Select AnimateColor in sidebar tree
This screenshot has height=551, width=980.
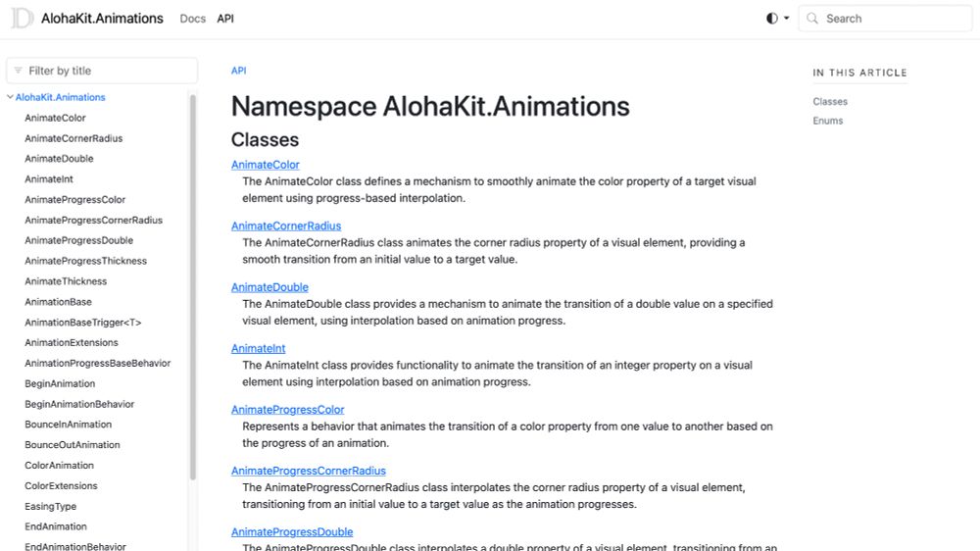(55, 118)
